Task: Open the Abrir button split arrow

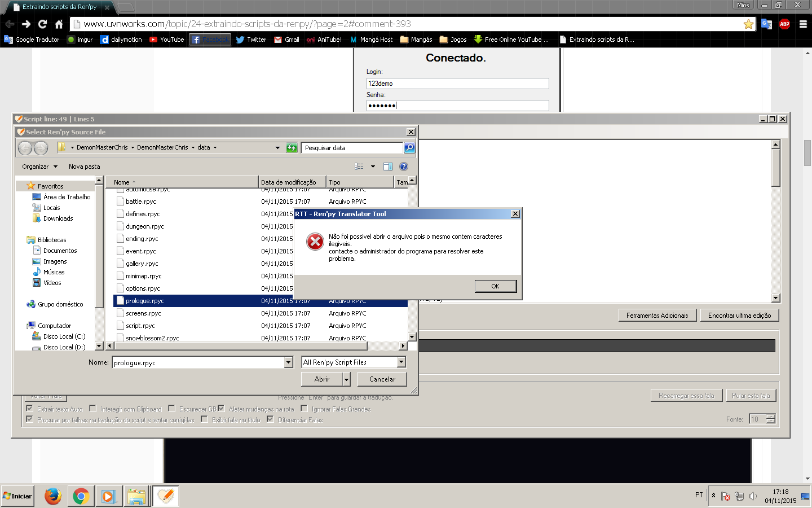Action: (x=346, y=379)
